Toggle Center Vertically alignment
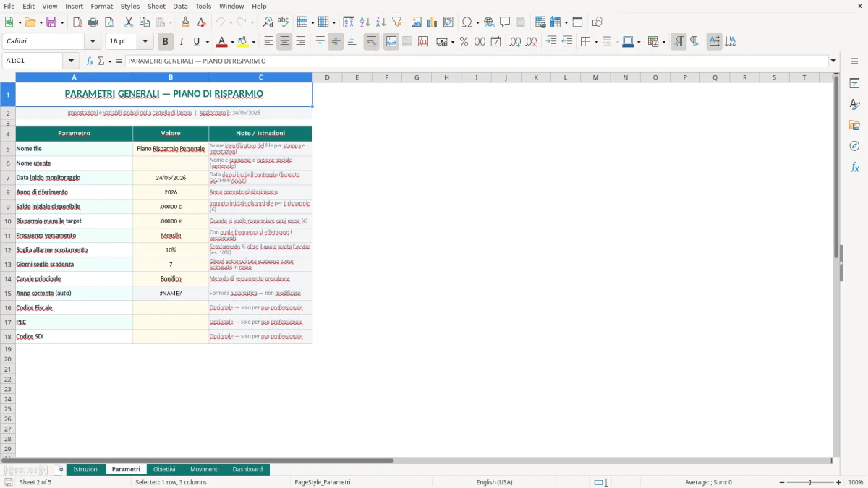The width and height of the screenshot is (868, 488). 336,42
